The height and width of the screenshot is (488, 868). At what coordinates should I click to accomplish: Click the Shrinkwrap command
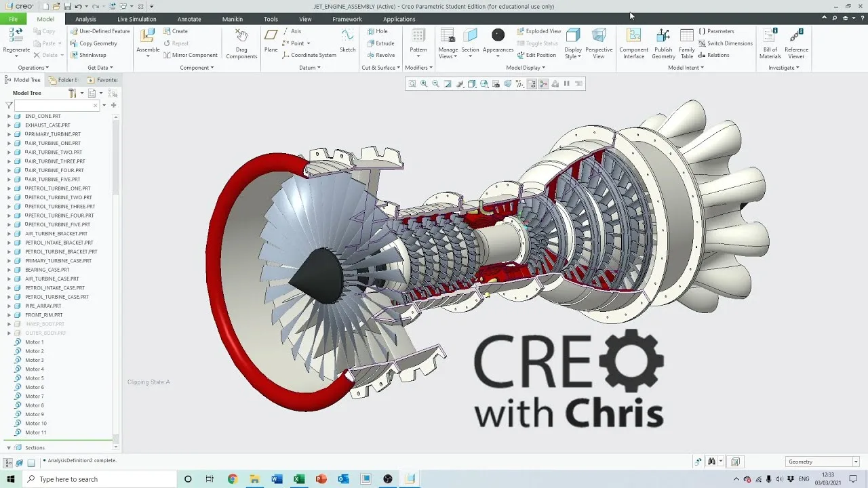[x=88, y=55]
